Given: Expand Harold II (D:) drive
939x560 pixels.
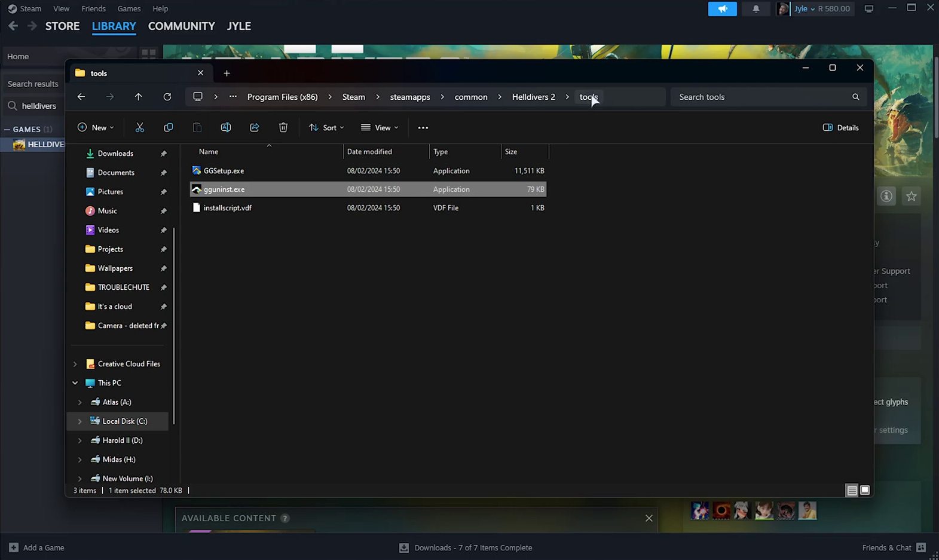Looking at the screenshot, I should [80, 440].
